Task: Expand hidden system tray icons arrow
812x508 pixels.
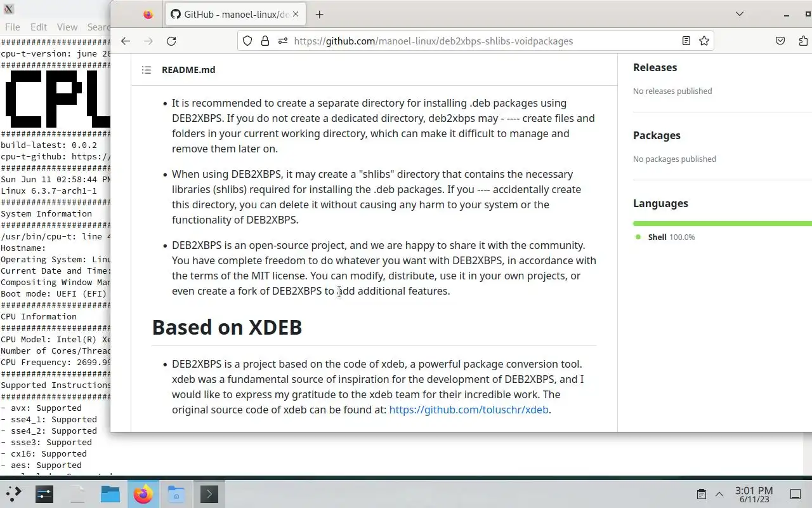Action: tap(719, 494)
